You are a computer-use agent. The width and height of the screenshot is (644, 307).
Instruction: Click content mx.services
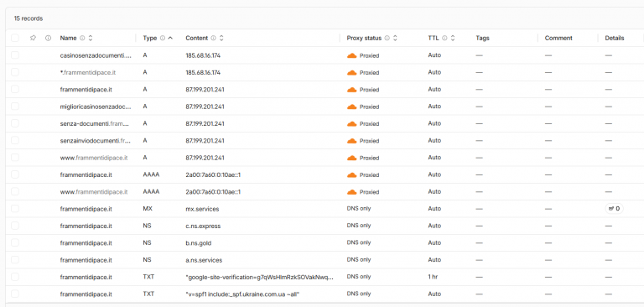tap(202, 209)
